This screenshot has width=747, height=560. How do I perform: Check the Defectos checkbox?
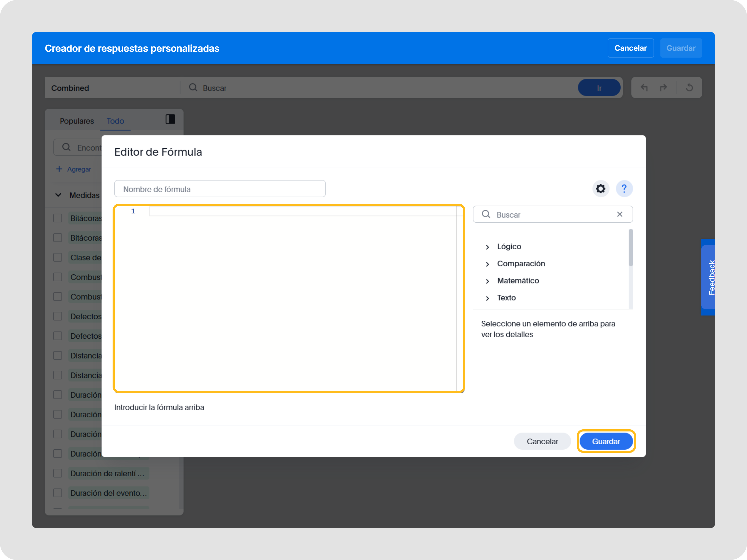point(57,316)
